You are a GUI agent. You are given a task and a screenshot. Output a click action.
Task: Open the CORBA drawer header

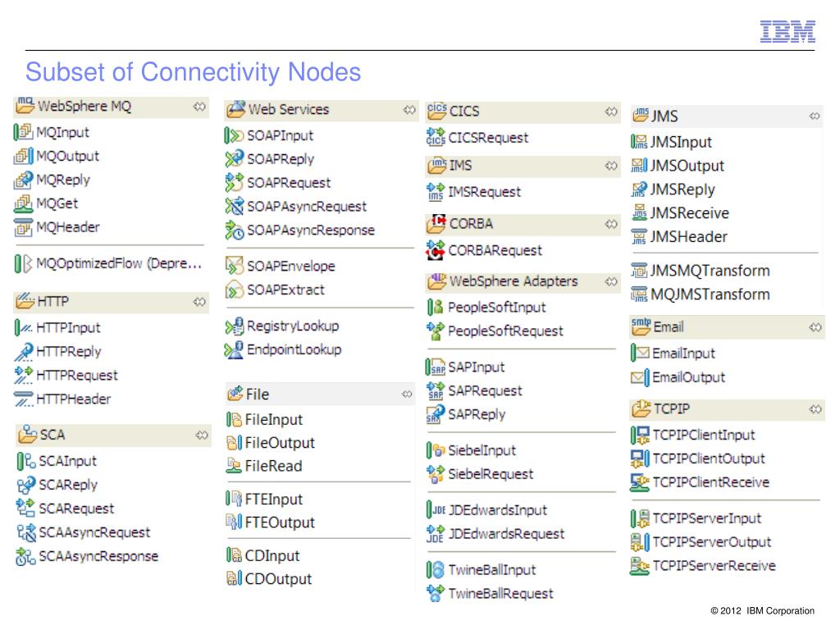pyautogui.click(x=523, y=224)
